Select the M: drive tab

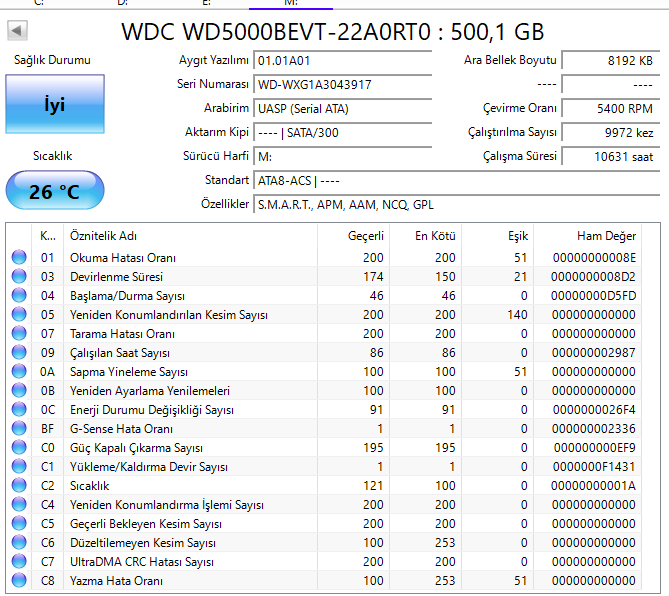pos(291,3)
